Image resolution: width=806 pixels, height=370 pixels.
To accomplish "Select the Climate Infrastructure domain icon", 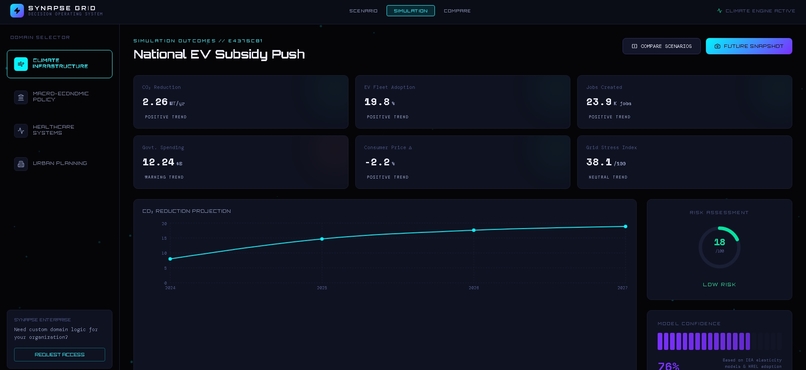I will (21, 64).
